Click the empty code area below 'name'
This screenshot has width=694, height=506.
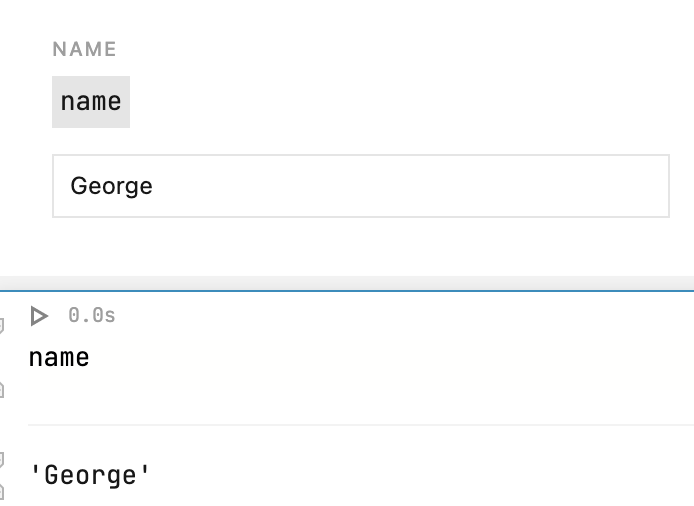pyautogui.click(x=300, y=395)
